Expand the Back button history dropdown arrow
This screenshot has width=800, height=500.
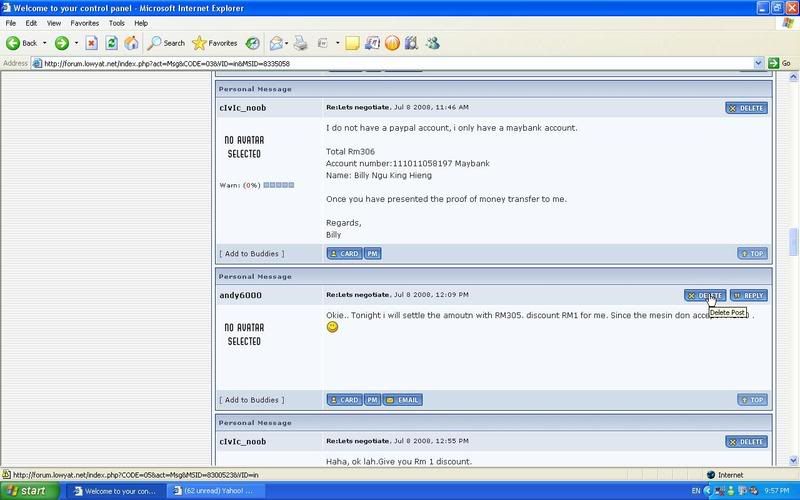pyautogui.click(x=46, y=43)
